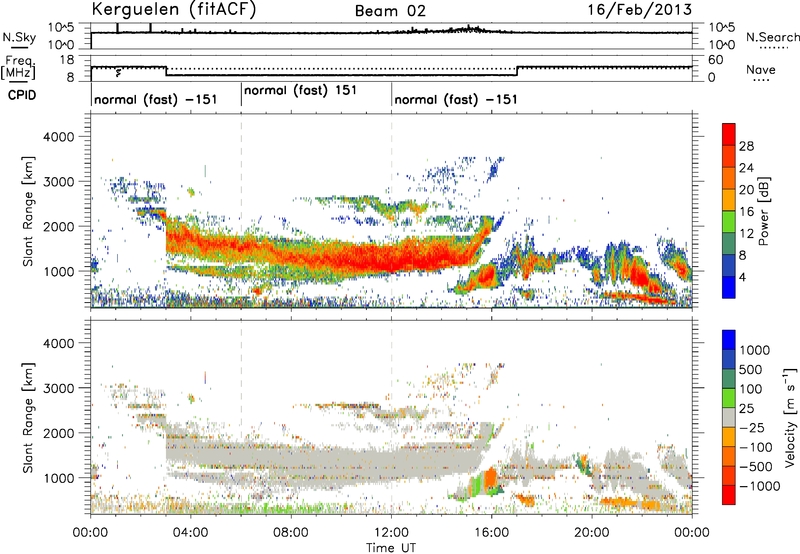Click Nave axis tick "60"
Viewport: 800px width, 554px height.
tap(715, 60)
